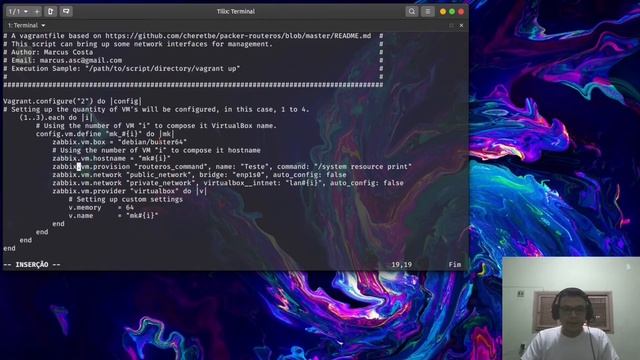Image resolution: width=640 pixels, height=360 pixels.
Task: Click the '19,19' cursor position indicator
Action: click(401, 264)
